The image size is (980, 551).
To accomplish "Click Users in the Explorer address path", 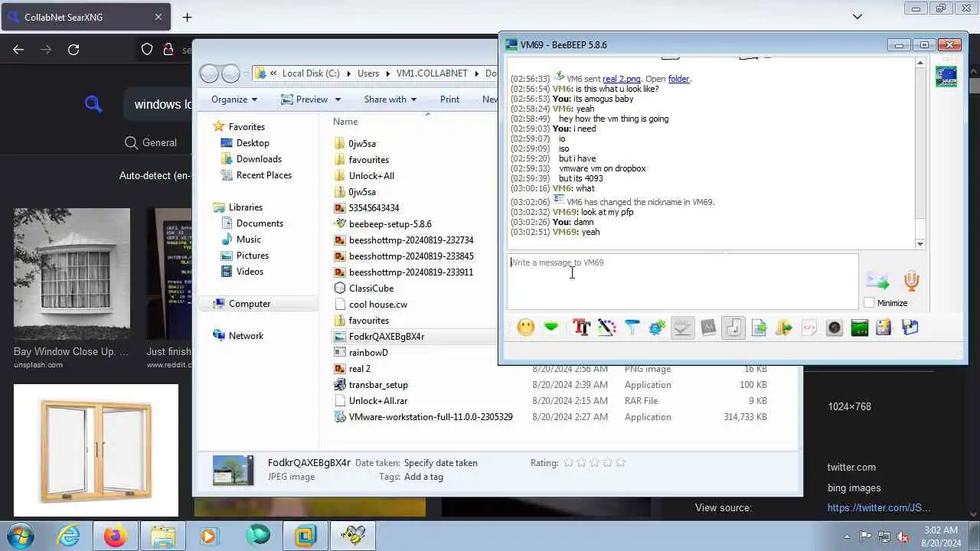I will [x=368, y=73].
